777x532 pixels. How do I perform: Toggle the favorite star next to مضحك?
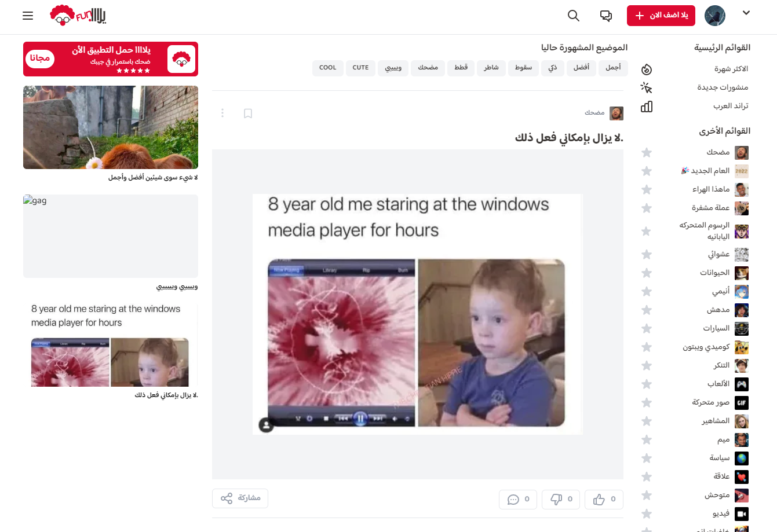coord(647,152)
